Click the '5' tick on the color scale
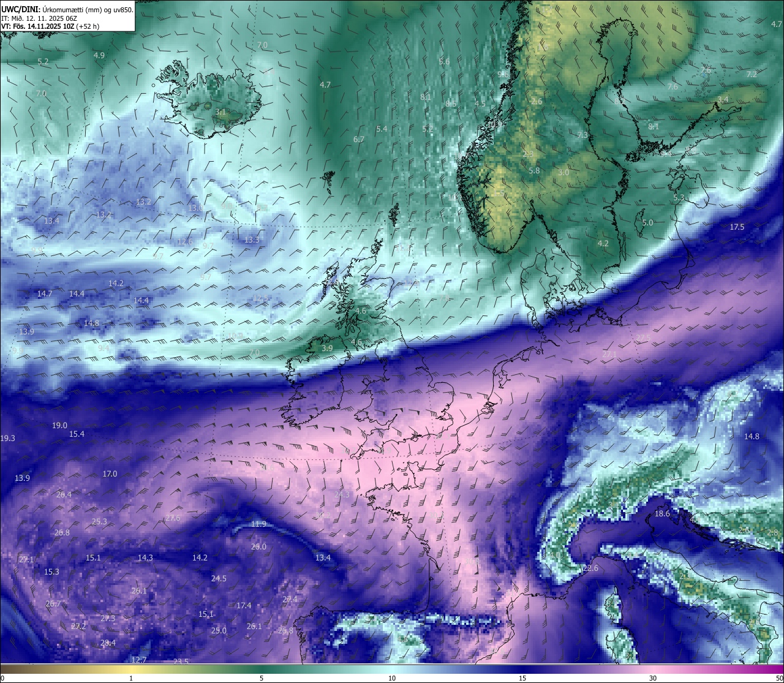The width and height of the screenshot is (784, 683). click(x=262, y=677)
